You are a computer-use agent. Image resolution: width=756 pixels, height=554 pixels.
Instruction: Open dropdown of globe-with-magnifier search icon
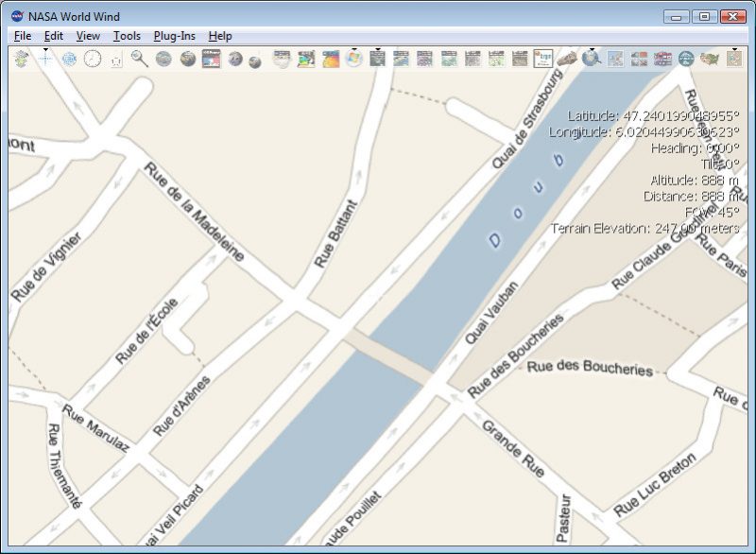click(592, 49)
